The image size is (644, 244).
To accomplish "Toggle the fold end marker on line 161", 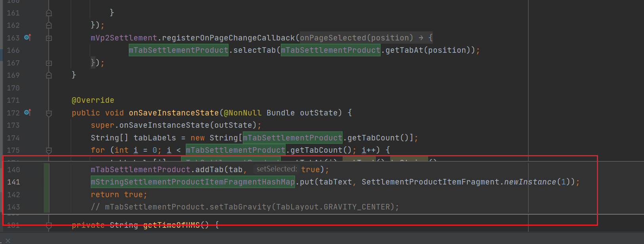I will [x=49, y=13].
